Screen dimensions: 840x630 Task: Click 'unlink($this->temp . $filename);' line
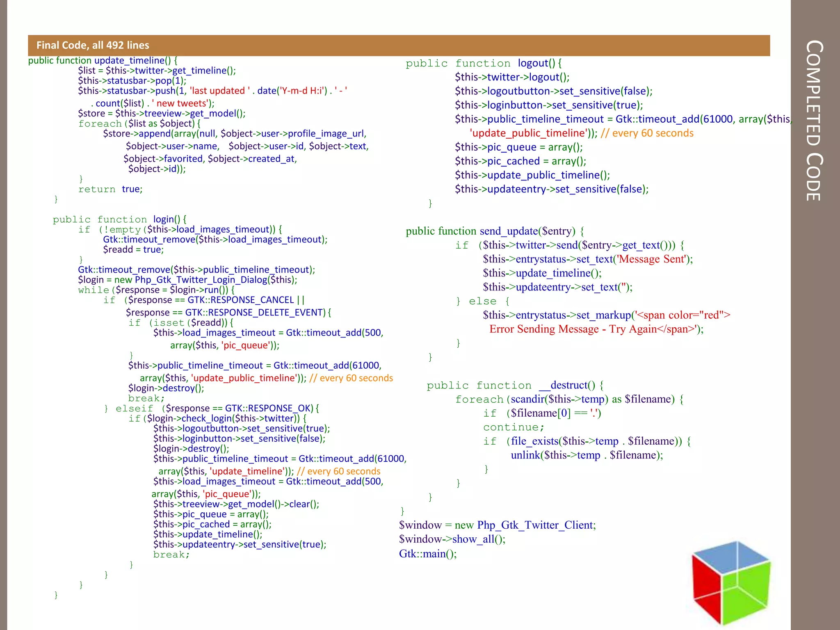(x=587, y=455)
